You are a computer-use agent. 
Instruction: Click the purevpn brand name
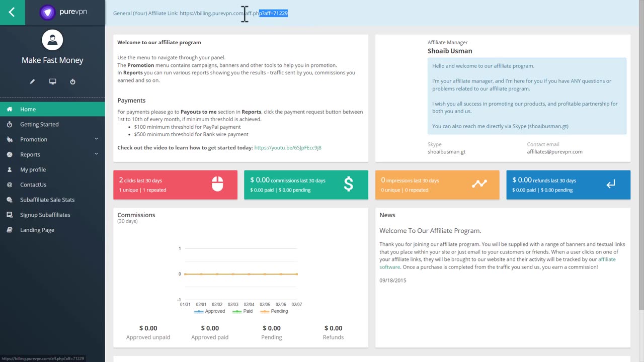(x=73, y=12)
